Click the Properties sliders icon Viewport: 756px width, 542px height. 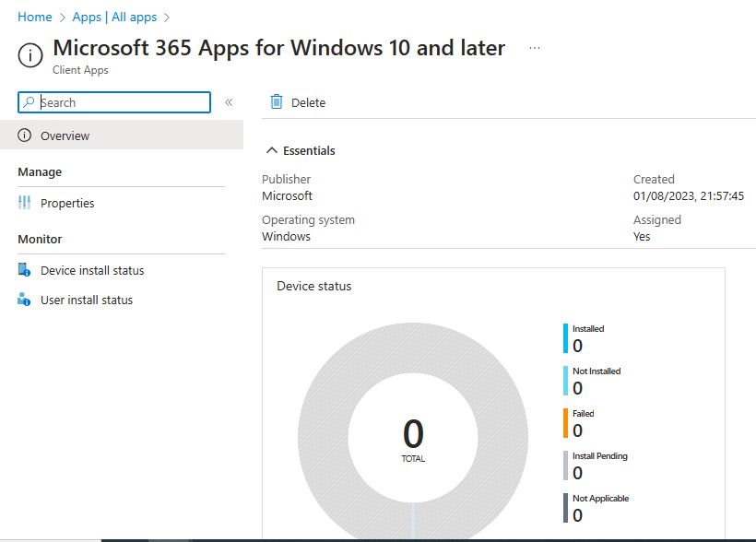25,203
